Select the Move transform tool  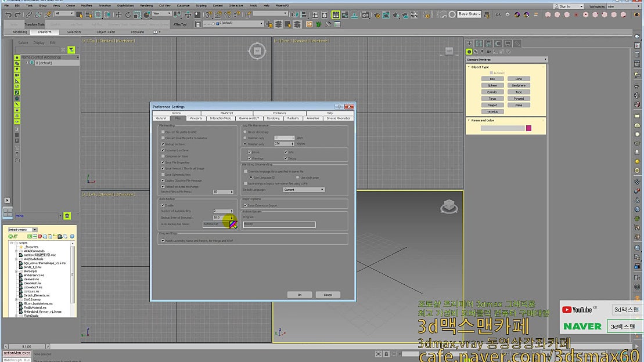118,14
